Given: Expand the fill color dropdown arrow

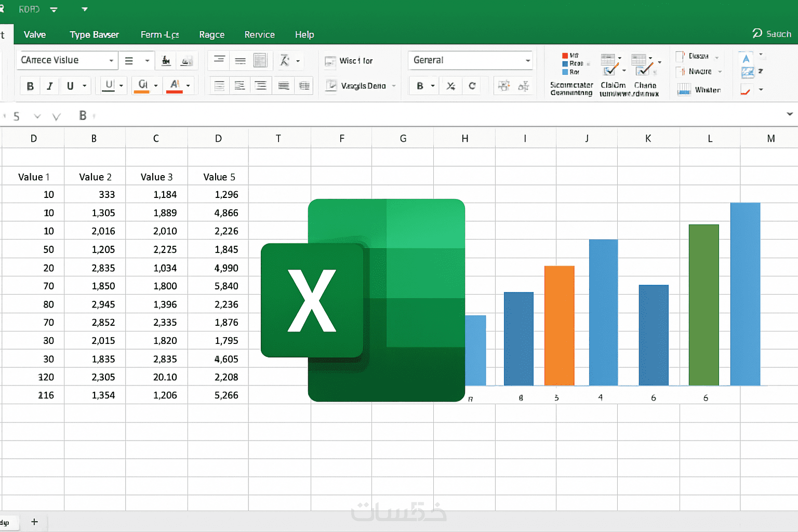Looking at the screenshot, I should (x=156, y=86).
